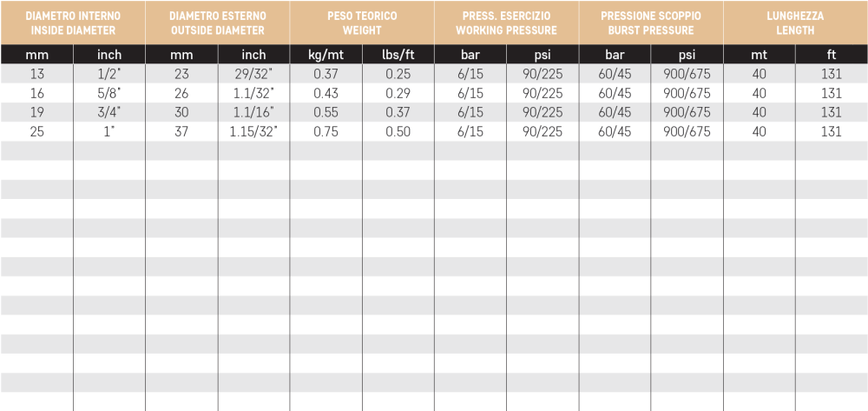Select the 0.50 lbs/ft weight value
This screenshot has height=411, width=868.
pyautogui.click(x=398, y=132)
